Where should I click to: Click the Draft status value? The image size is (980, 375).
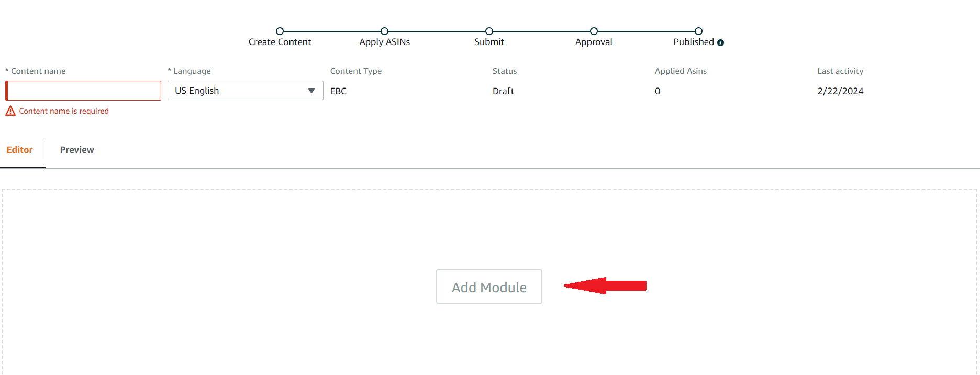(503, 91)
